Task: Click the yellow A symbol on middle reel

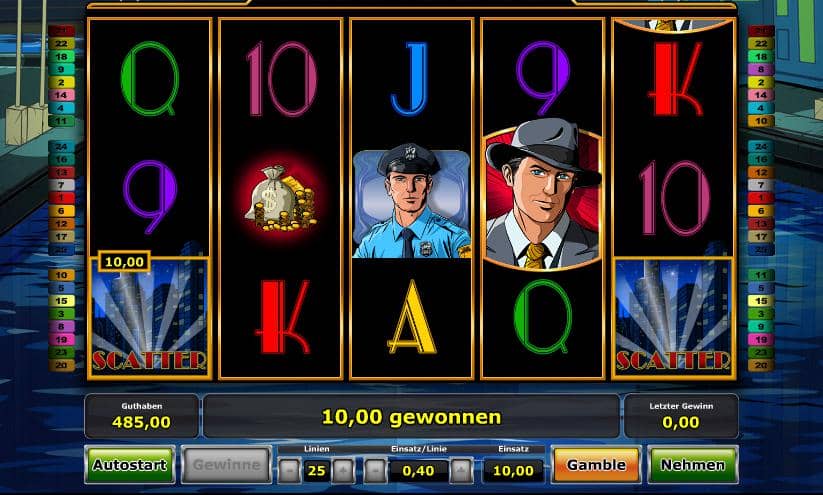Action: (x=412, y=317)
